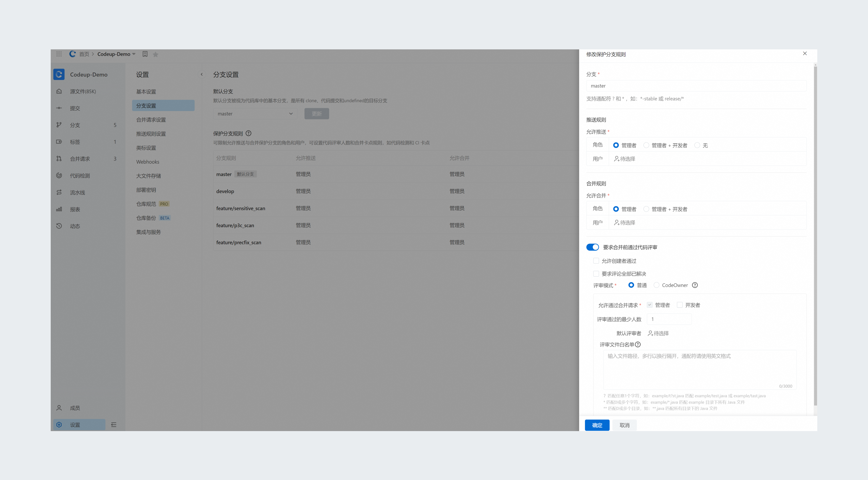Select 管理者 role for 允许推送
This screenshot has width=868, height=480.
pyautogui.click(x=616, y=145)
